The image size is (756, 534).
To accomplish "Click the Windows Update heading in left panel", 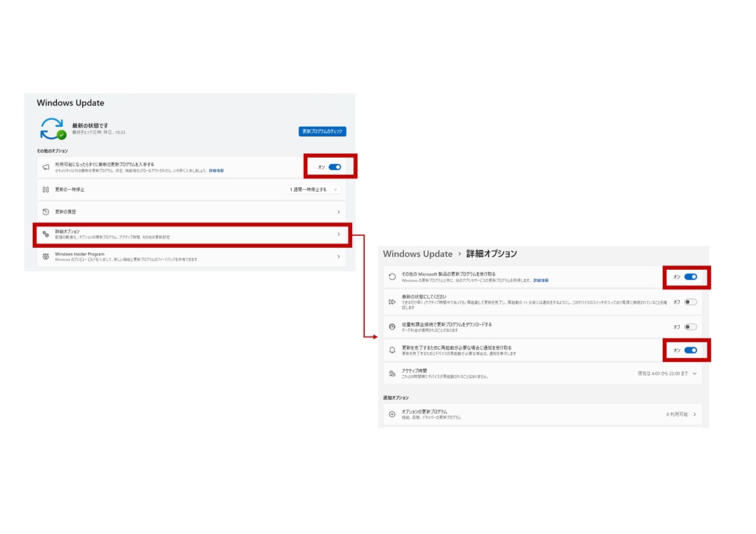I will point(71,103).
